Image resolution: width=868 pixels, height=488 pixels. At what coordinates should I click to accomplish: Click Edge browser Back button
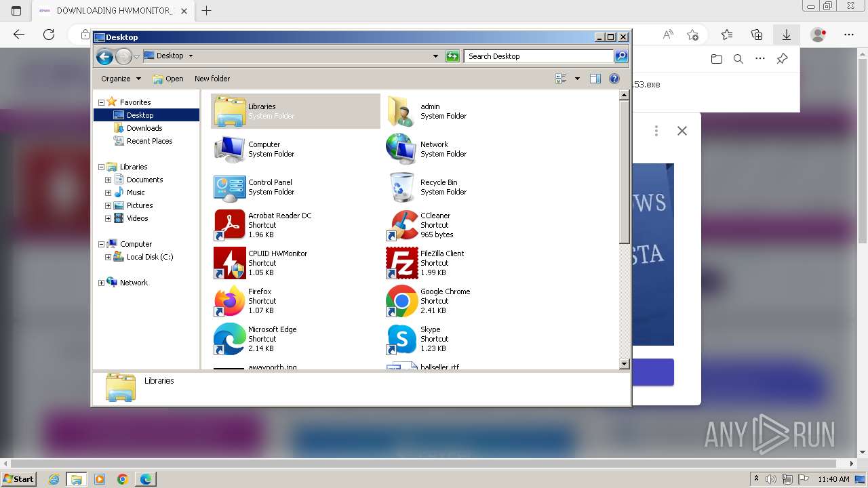point(19,35)
